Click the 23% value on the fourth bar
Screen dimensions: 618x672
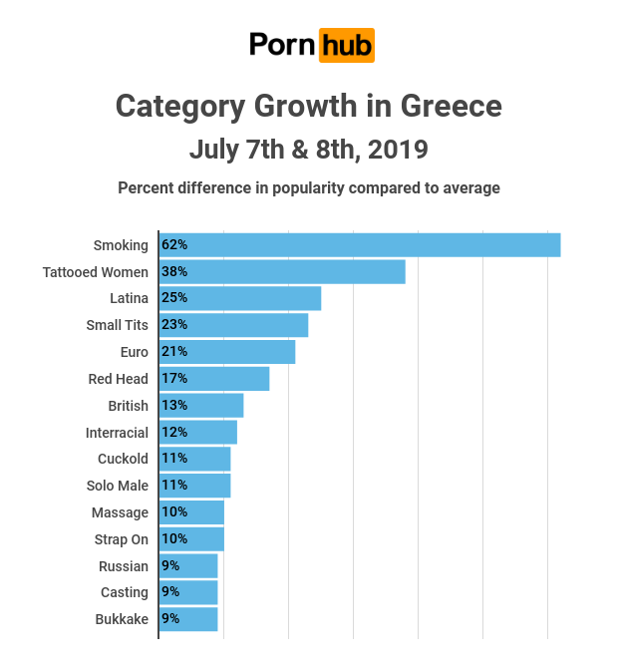tap(174, 325)
